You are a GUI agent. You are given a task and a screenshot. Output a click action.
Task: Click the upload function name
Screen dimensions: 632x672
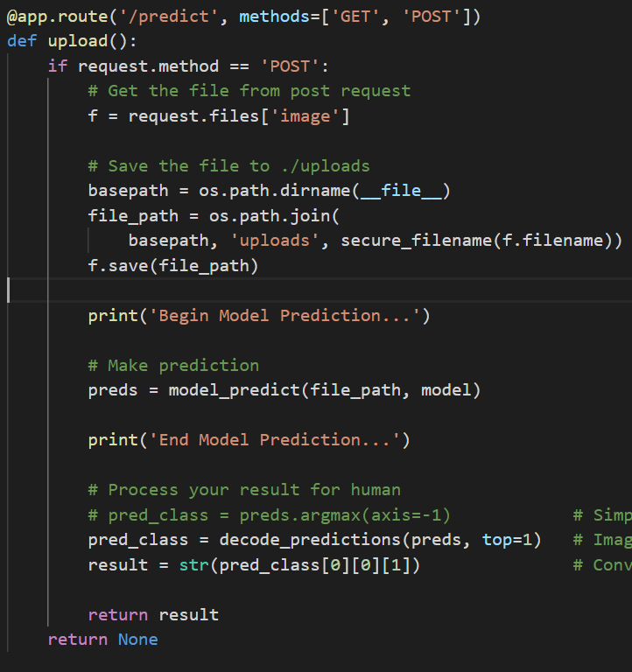(x=78, y=42)
